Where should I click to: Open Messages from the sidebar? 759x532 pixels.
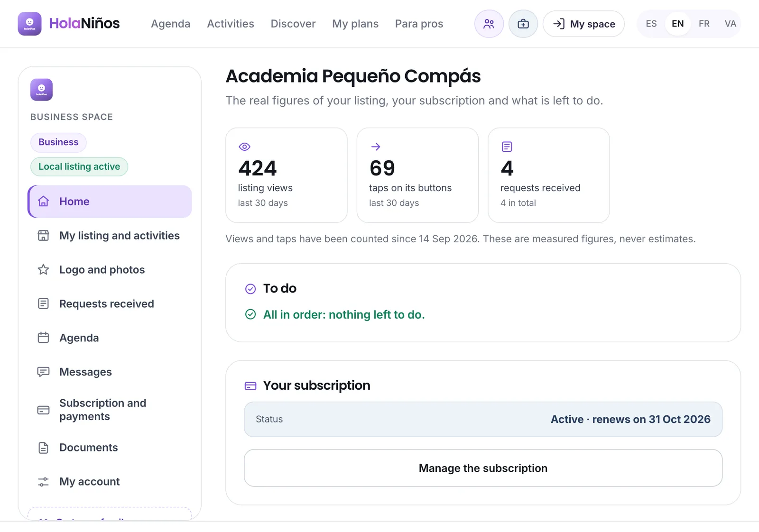pyautogui.click(x=110, y=372)
